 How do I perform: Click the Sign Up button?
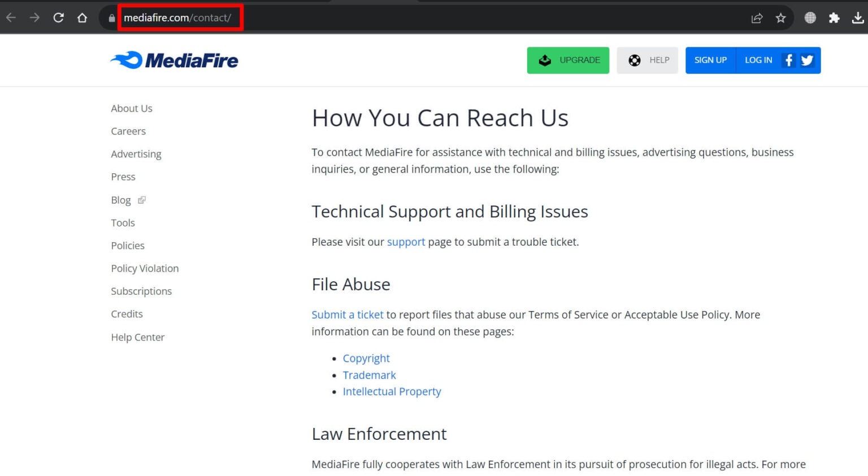[710, 60]
